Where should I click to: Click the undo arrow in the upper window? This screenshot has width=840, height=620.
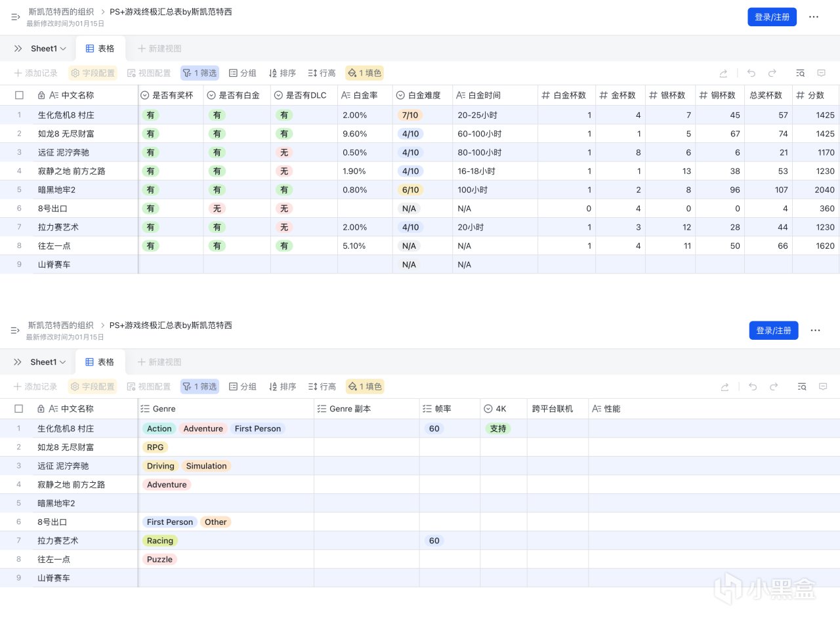tap(752, 73)
